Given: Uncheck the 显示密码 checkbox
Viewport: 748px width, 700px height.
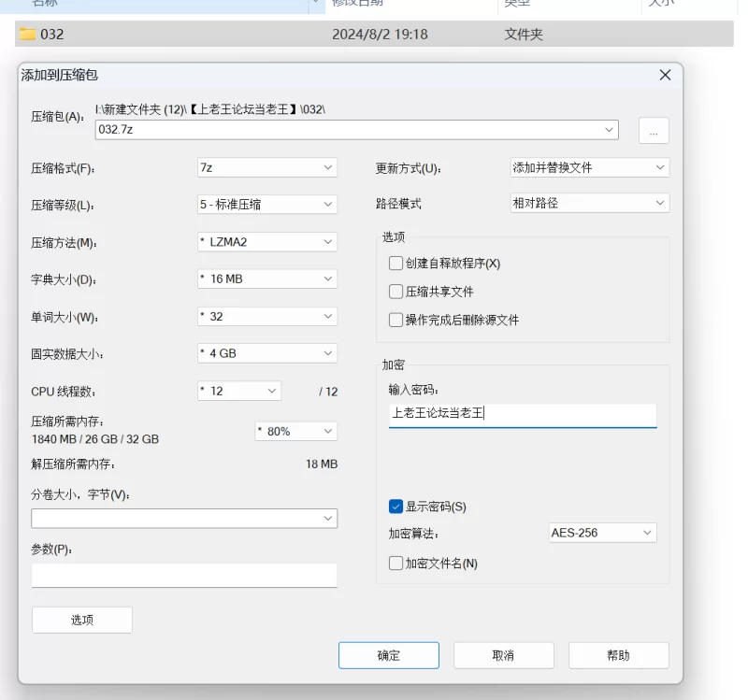Looking at the screenshot, I should point(396,507).
